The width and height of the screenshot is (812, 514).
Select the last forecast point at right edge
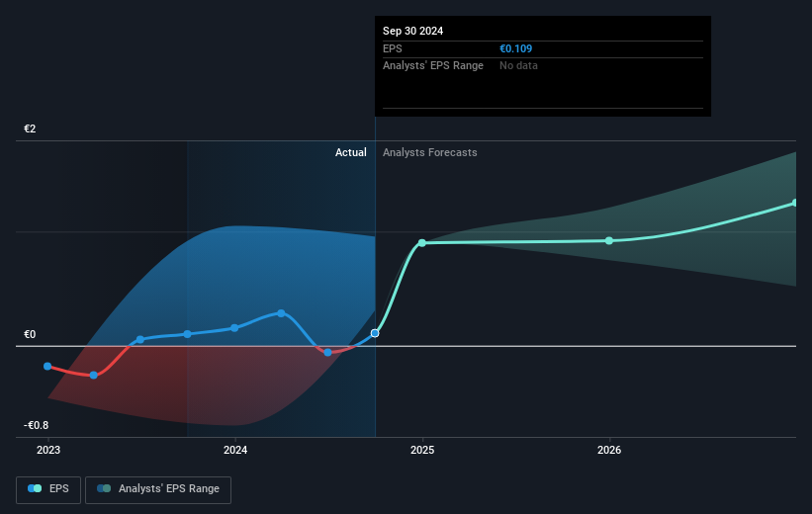(x=795, y=203)
